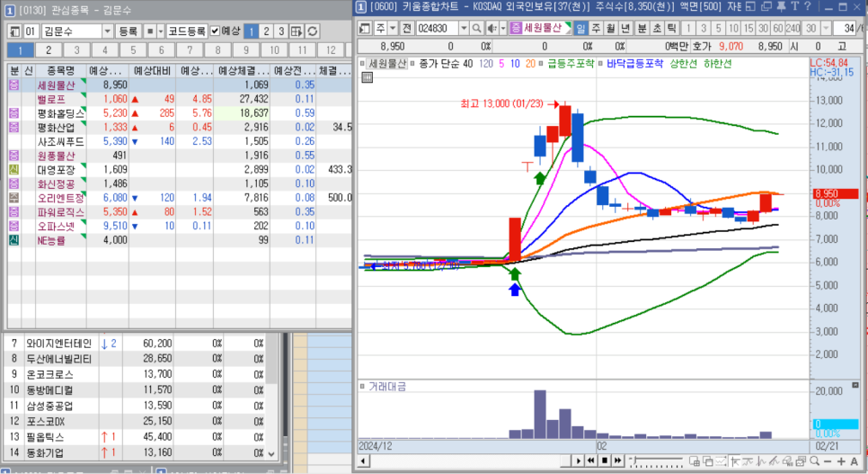
Task: Click the chart horizontal scrollbar left arrow
Action: (364, 461)
